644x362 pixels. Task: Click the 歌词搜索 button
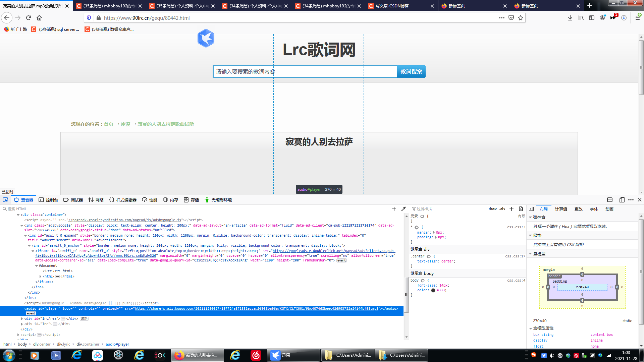tap(411, 71)
